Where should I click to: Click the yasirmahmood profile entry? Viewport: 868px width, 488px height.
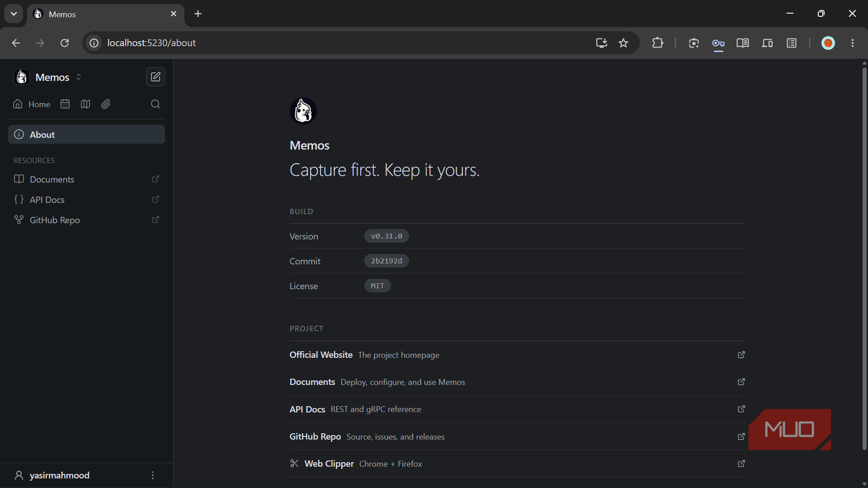point(52,475)
